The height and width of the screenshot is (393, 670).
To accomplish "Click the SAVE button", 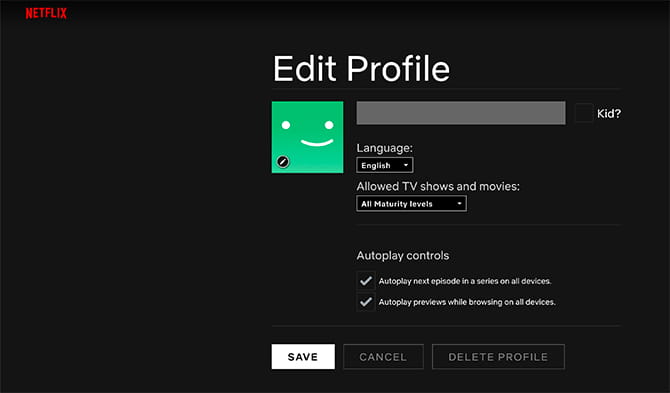I will [x=303, y=357].
